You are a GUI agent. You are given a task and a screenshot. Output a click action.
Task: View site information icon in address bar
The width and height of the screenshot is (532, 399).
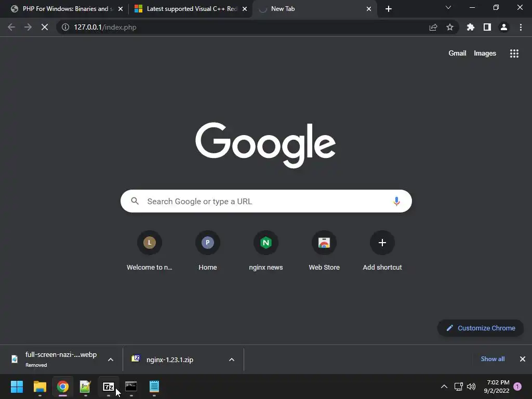click(x=65, y=27)
